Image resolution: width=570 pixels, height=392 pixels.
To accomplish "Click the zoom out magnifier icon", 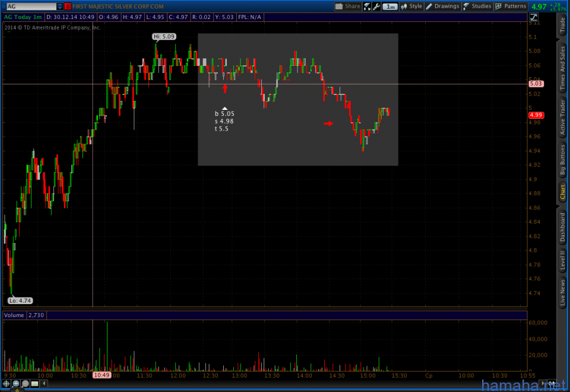I will pyautogui.click(x=25, y=383).
